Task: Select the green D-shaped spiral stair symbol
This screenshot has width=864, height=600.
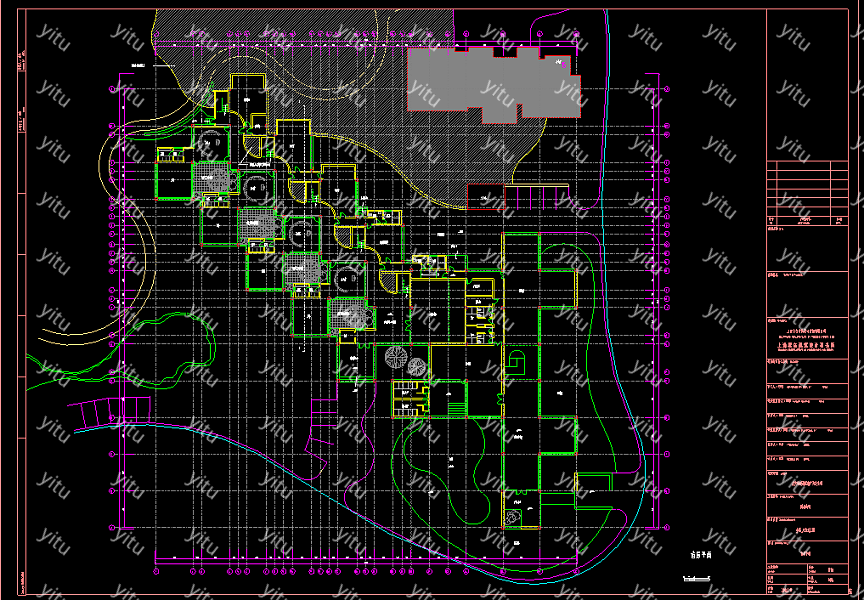Action: point(516,362)
